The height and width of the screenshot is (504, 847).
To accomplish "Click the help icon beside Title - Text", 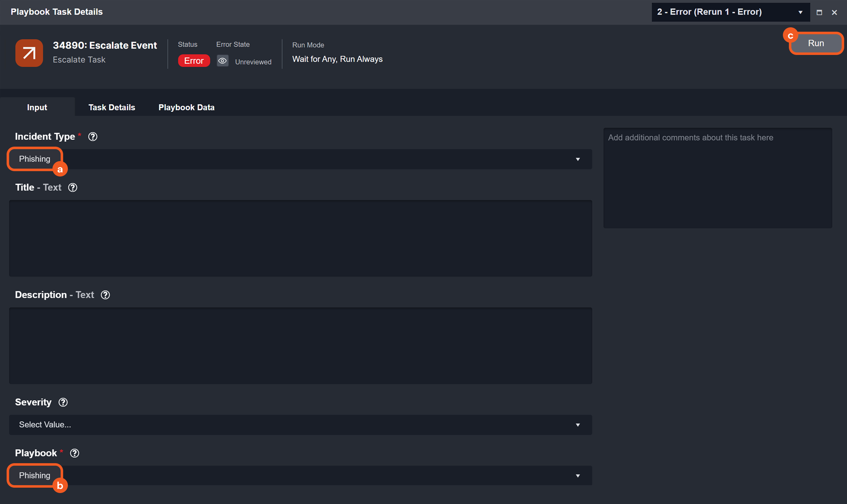I will [73, 187].
